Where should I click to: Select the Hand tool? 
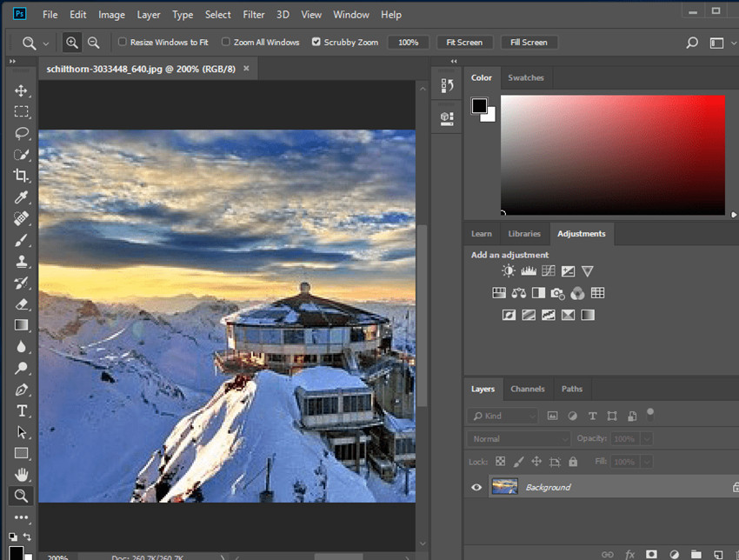click(x=22, y=475)
